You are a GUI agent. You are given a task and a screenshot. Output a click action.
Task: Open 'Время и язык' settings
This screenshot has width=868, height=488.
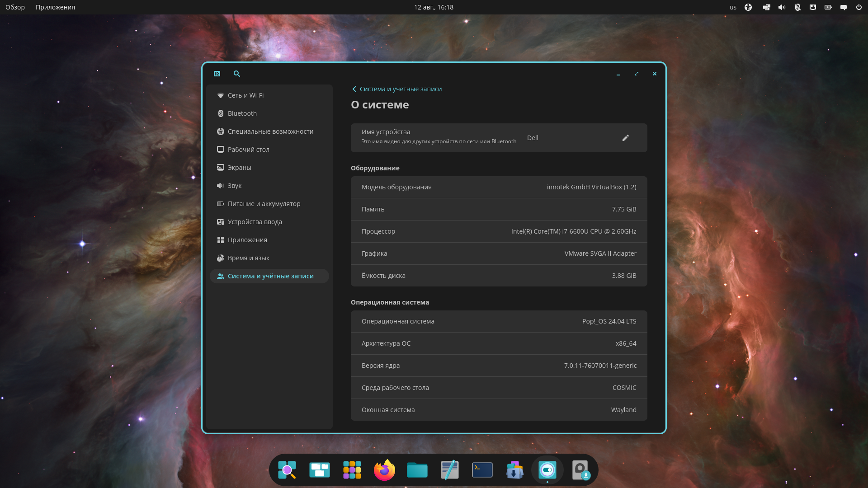[x=269, y=258]
